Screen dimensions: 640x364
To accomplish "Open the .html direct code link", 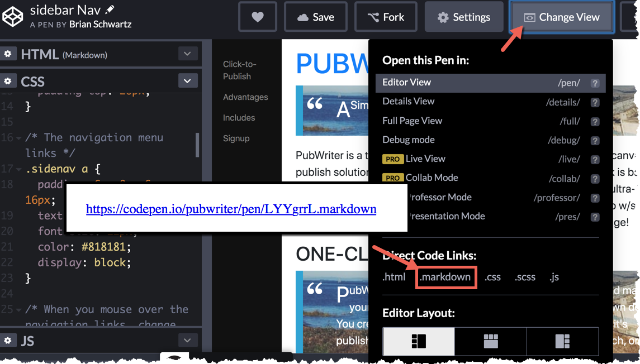I will [x=394, y=277].
